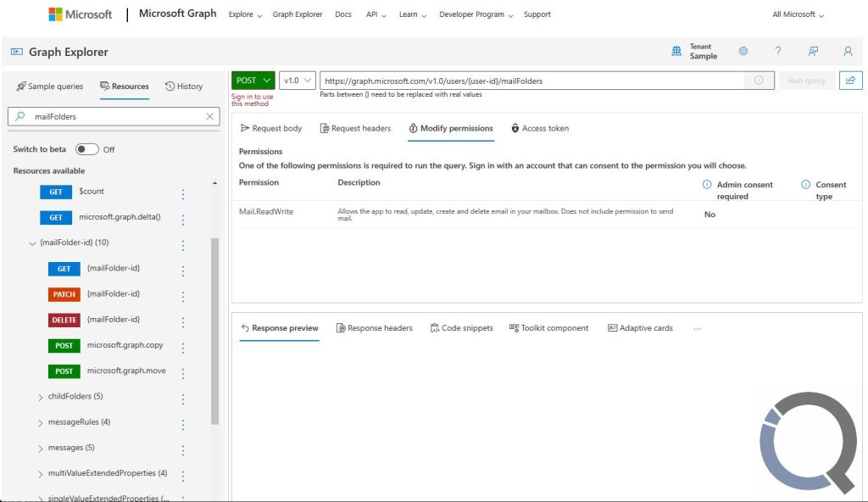Open more options for messages (5) row
The height and width of the screenshot is (502, 868).
coord(183,450)
